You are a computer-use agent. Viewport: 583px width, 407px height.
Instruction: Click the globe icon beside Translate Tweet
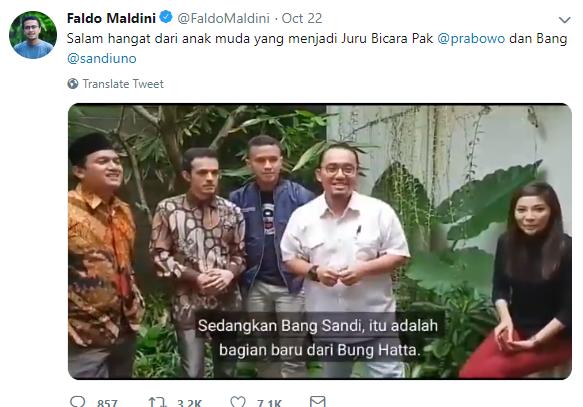[73, 84]
